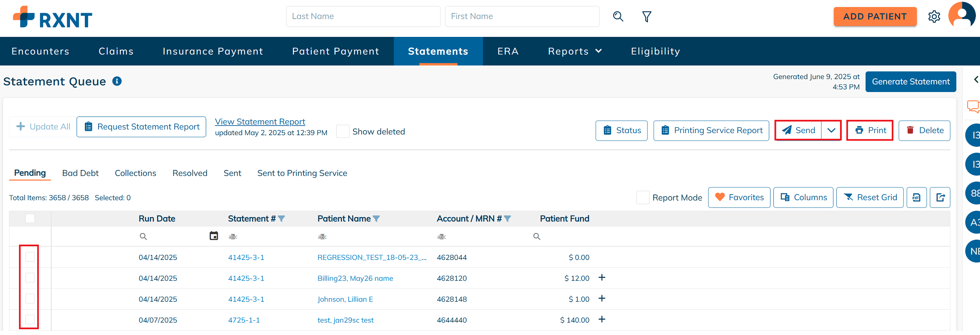The height and width of the screenshot is (335, 980).
Task: Open the user profile avatar
Action: pos(962,16)
